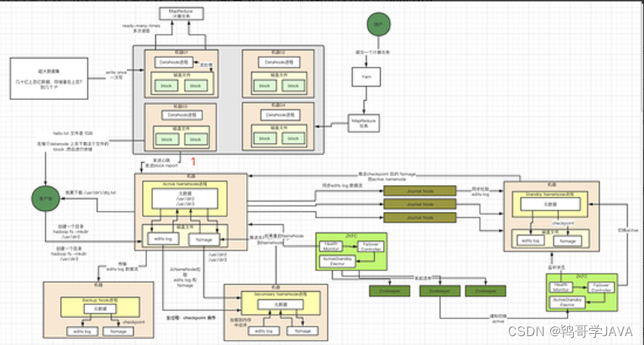Select ActiveStandby Elector in the left ZKFC
The width and height of the screenshot is (644, 345).
[x=338, y=261]
